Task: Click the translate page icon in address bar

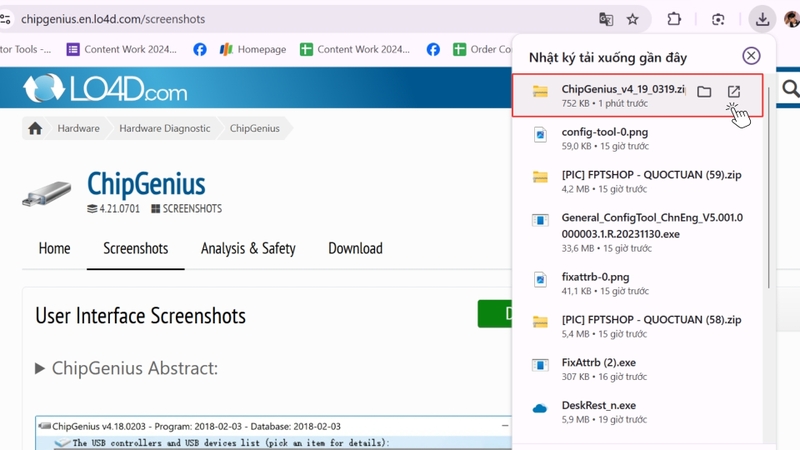Action: [x=606, y=19]
